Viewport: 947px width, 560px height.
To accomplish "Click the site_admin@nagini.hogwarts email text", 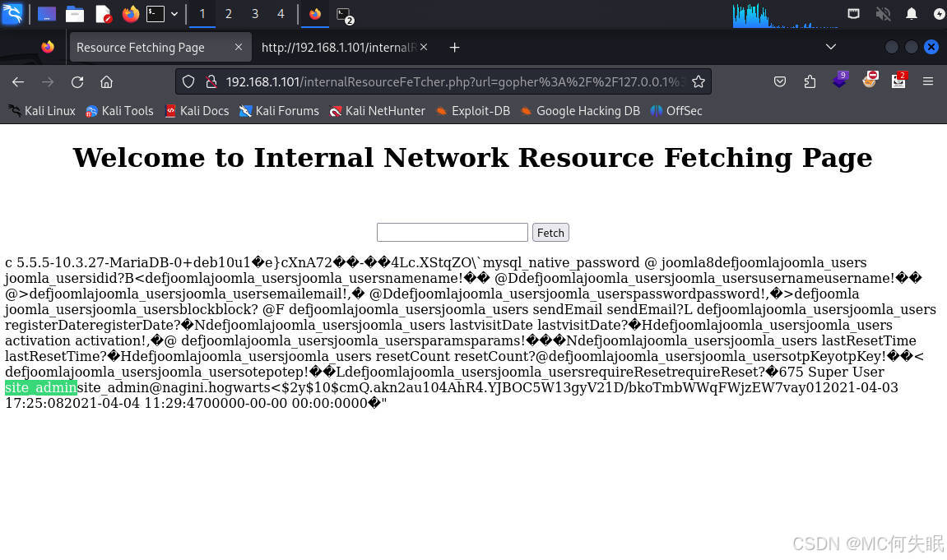I will coord(174,387).
